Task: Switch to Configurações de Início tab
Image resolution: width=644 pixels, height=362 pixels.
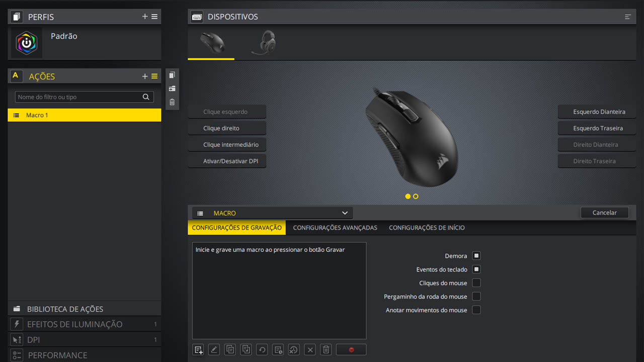Action: tap(427, 228)
